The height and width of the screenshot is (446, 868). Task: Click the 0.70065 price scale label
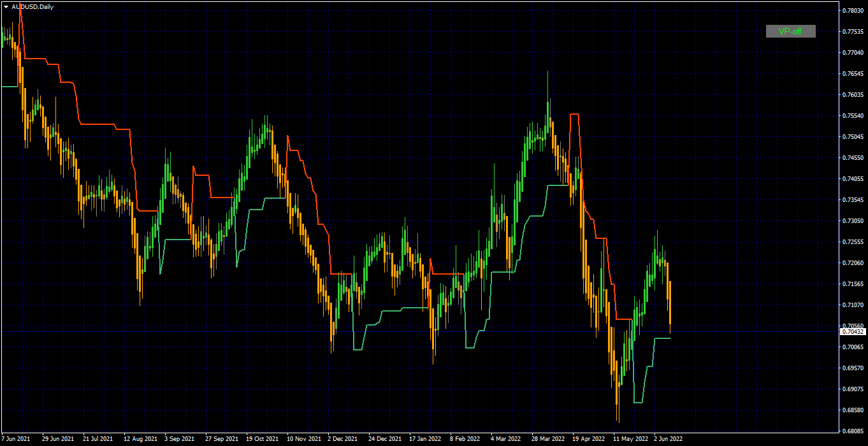coord(852,347)
